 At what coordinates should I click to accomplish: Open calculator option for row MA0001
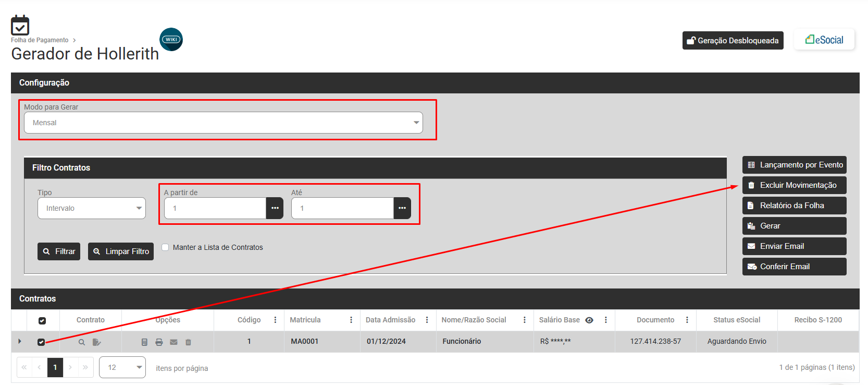click(144, 342)
